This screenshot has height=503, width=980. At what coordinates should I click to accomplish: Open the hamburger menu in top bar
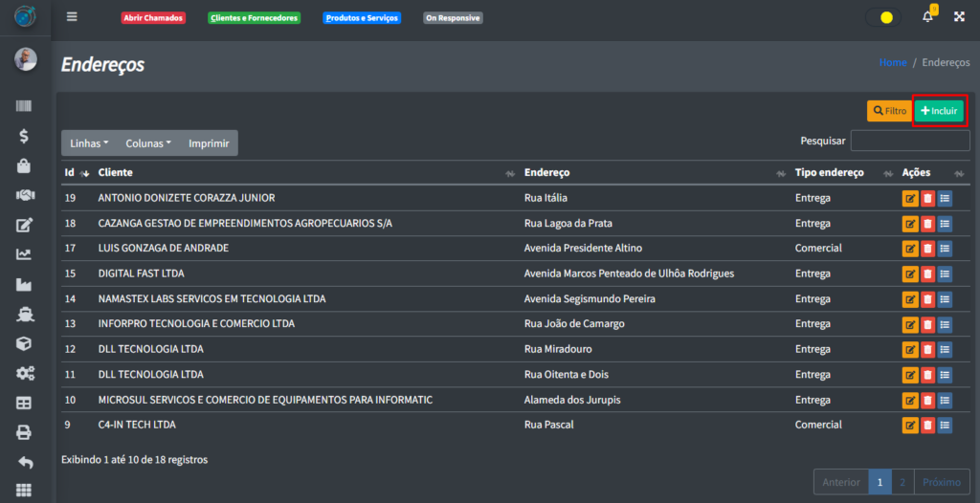(x=72, y=17)
